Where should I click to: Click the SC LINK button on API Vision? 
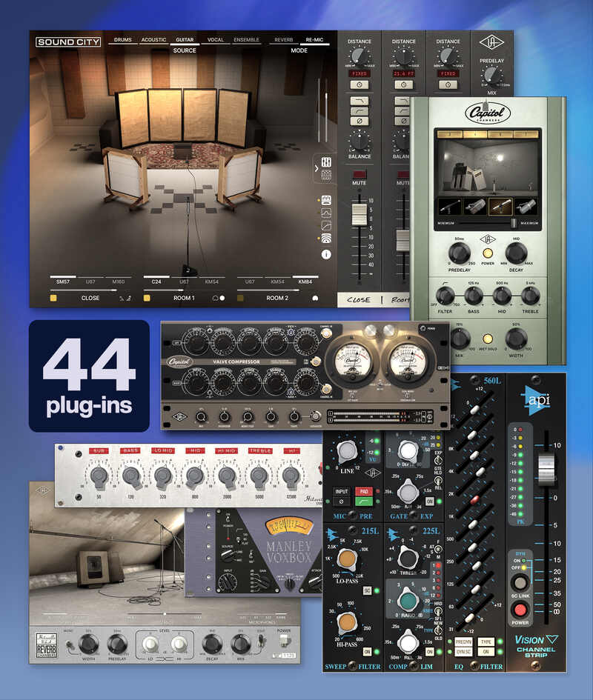click(x=520, y=582)
